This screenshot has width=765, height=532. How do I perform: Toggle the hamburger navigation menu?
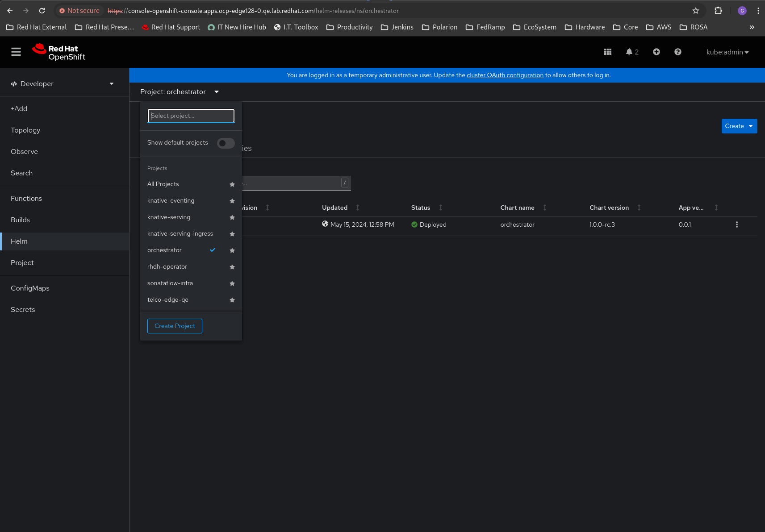(x=16, y=52)
